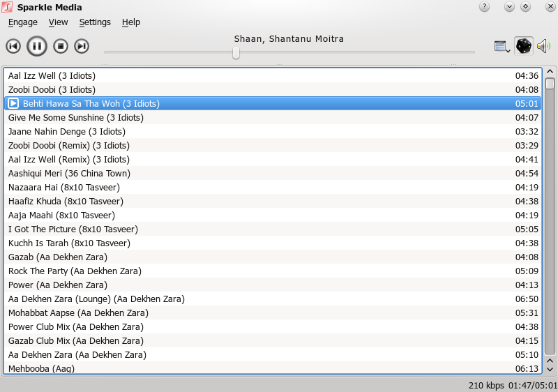
Task: Click the play indicator on Behti Hawa row
Action: click(13, 103)
